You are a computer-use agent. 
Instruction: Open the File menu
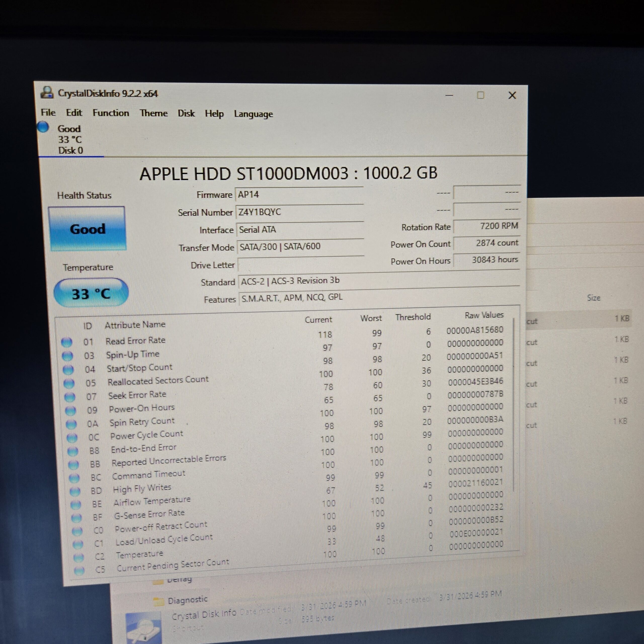click(x=48, y=113)
